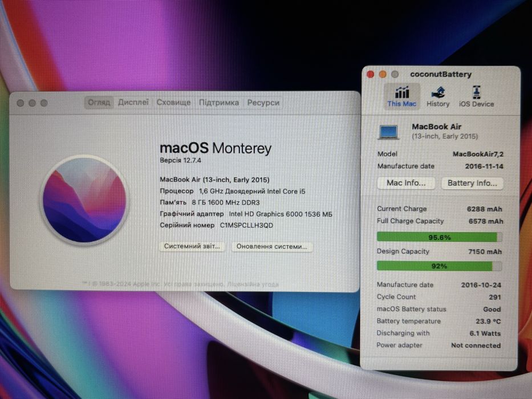Click the coconutBattery window title
The width and height of the screenshot is (532, 399).
tap(441, 74)
